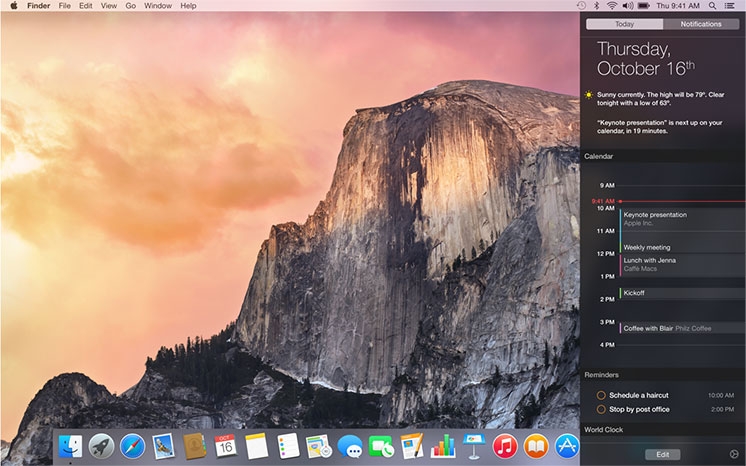Open the Messages app in Dock
The width and height of the screenshot is (746, 466).
point(349,446)
